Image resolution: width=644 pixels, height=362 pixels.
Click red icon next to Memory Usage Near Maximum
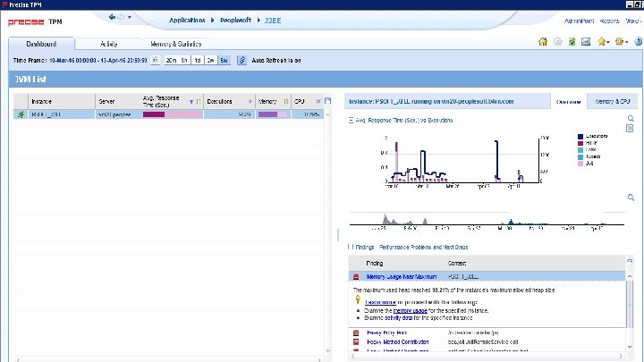[356, 277]
